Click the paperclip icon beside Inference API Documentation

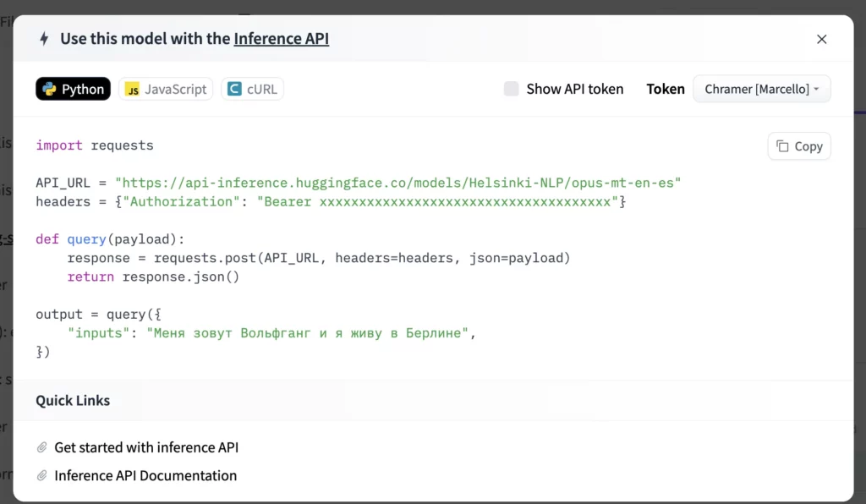[42, 476]
